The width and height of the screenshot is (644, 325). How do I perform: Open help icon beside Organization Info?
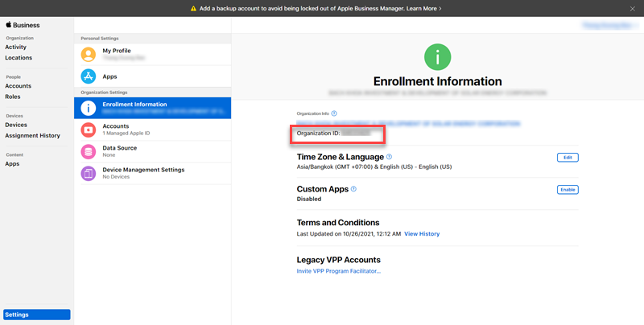point(334,113)
